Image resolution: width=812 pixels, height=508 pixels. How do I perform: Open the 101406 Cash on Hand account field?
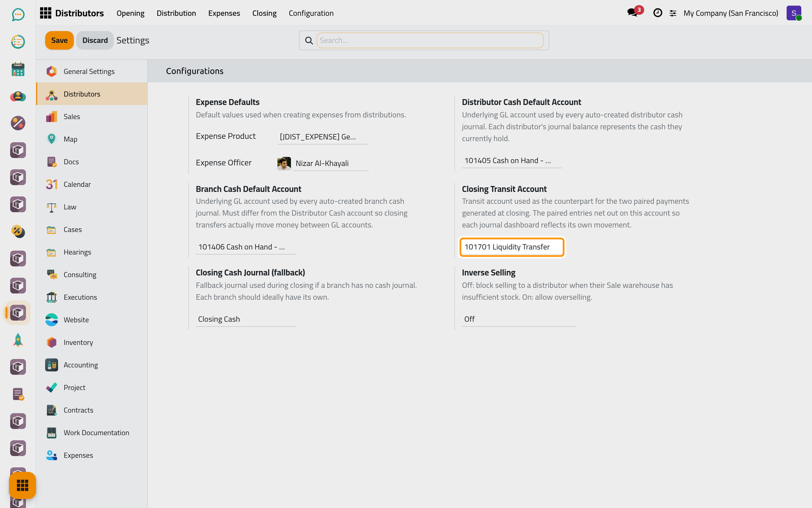click(246, 247)
